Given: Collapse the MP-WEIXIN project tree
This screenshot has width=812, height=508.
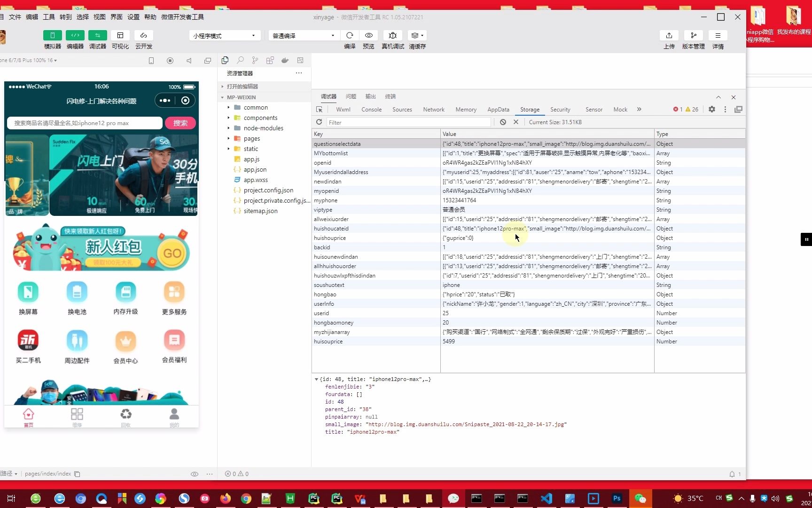Looking at the screenshot, I should click(x=242, y=97).
